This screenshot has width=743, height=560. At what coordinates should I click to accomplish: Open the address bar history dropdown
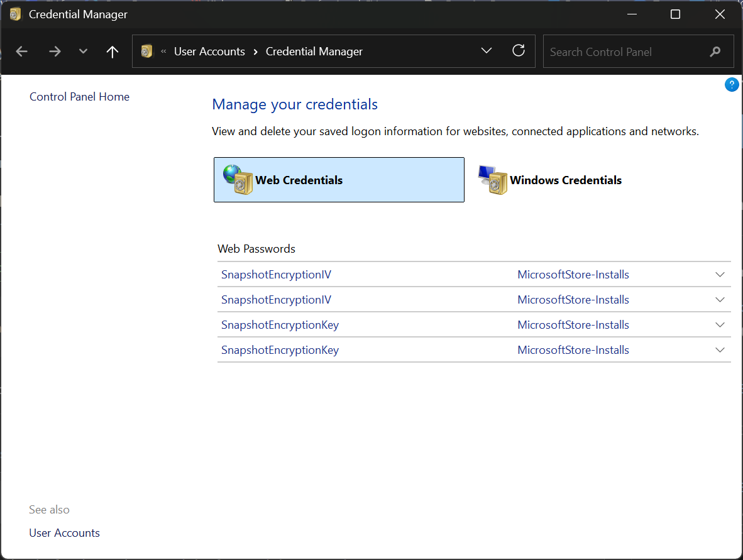pos(486,51)
